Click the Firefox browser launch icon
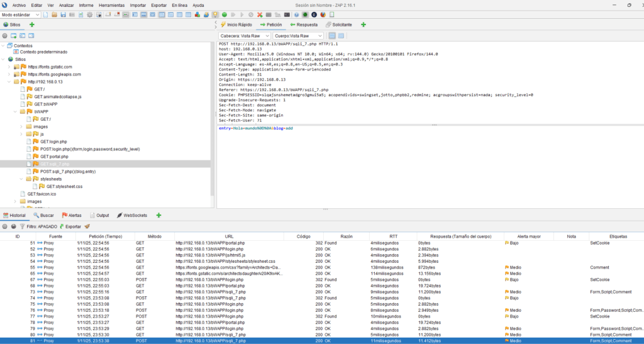Viewport: 644px width, 344px height. point(323,14)
